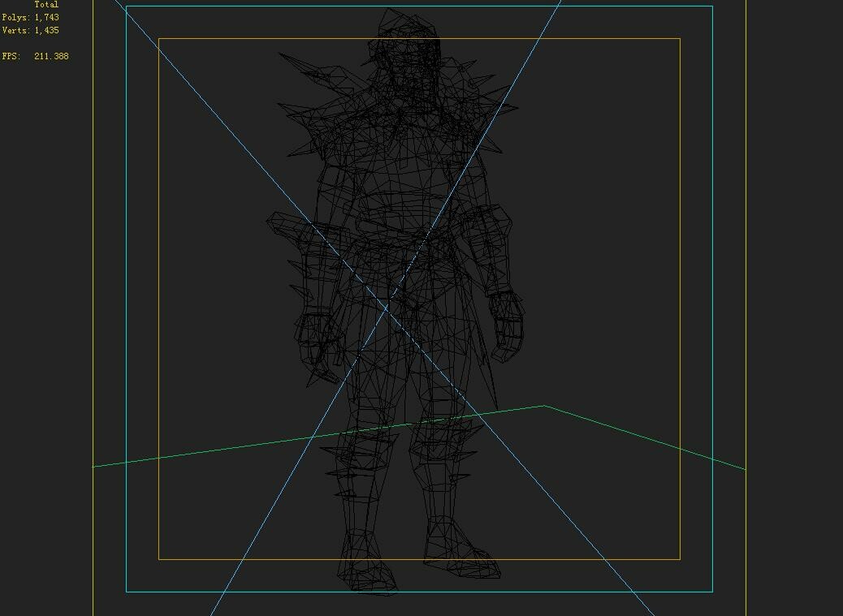Click the green horizon line
The width and height of the screenshot is (843, 616).
pyautogui.click(x=650, y=438)
